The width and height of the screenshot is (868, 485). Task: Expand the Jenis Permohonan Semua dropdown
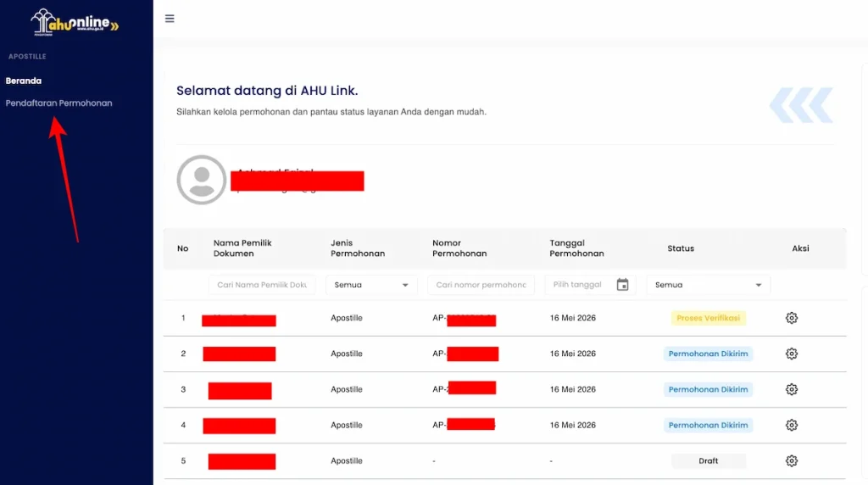point(371,285)
